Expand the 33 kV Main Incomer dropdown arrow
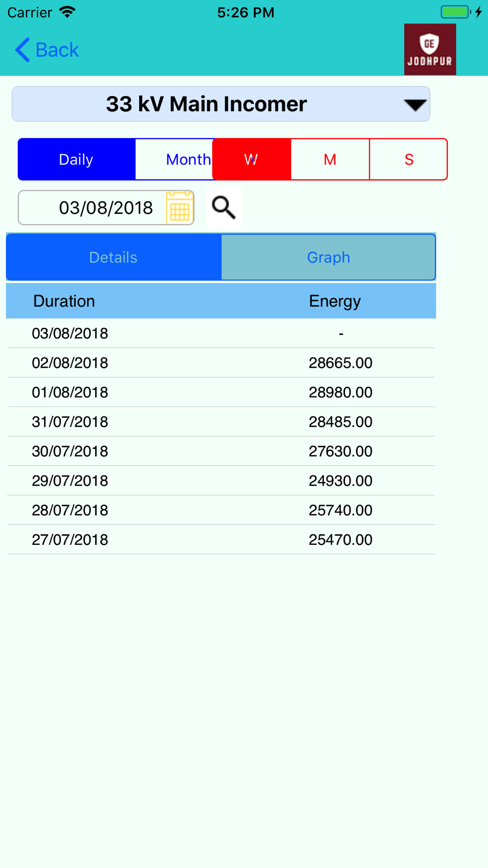Image resolution: width=488 pixels, height=868 pixels. [415, 104]
